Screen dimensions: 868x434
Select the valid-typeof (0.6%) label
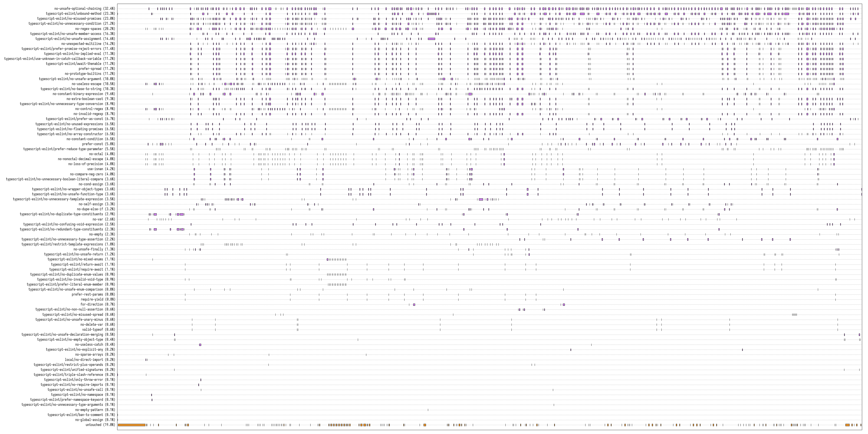point(98,330)
